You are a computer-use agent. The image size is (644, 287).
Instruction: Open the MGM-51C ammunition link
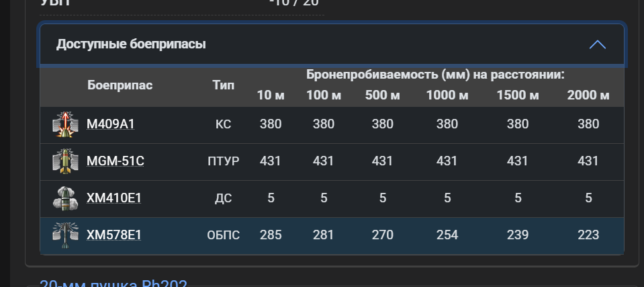(116, 161)
